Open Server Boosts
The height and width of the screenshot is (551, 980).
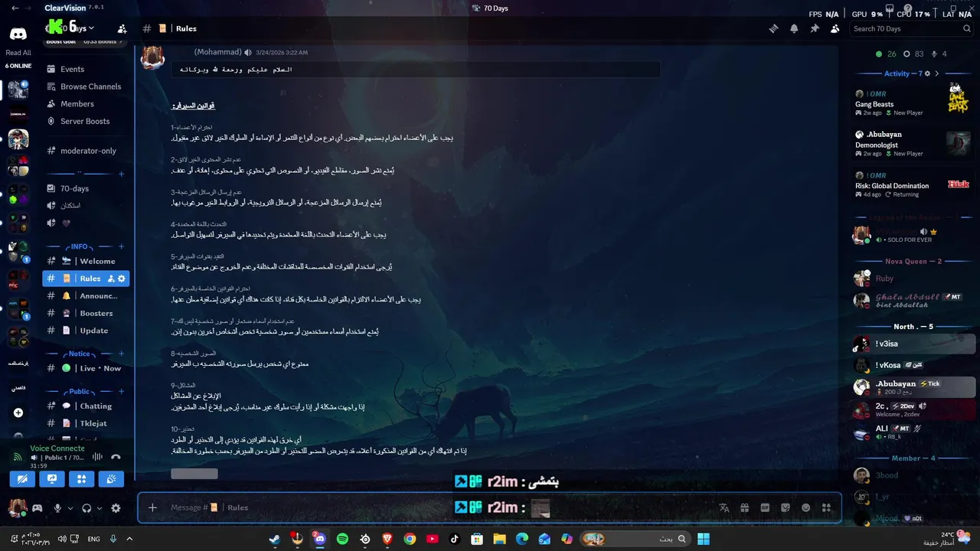tap(86, 121)
